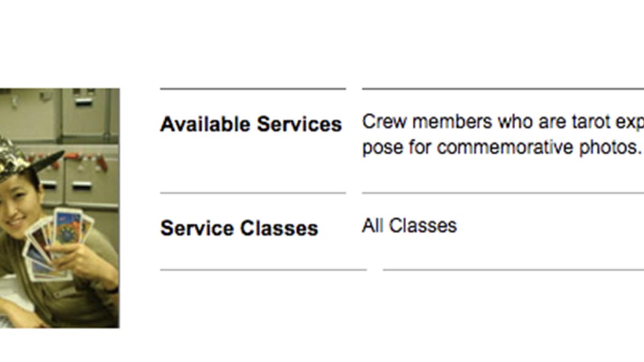Click the word "Service" in the bold heading
This screenshot has height=362, width=644.
197,228
